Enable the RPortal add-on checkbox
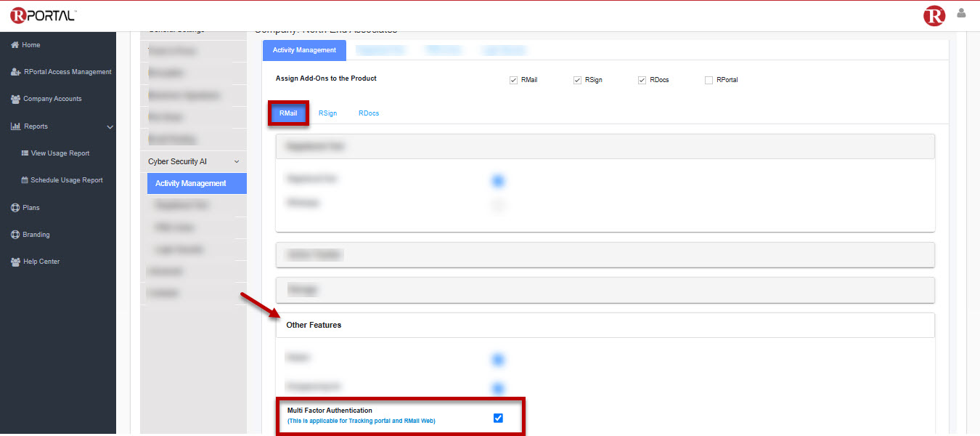The width and height of the screenshot is (980, 436). [x=709, y=80]
